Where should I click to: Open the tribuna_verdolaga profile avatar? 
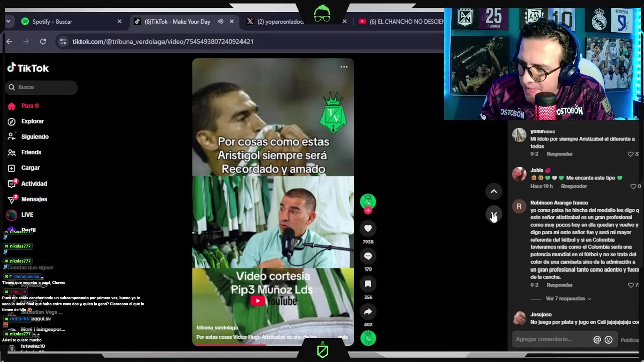point(368,201)
